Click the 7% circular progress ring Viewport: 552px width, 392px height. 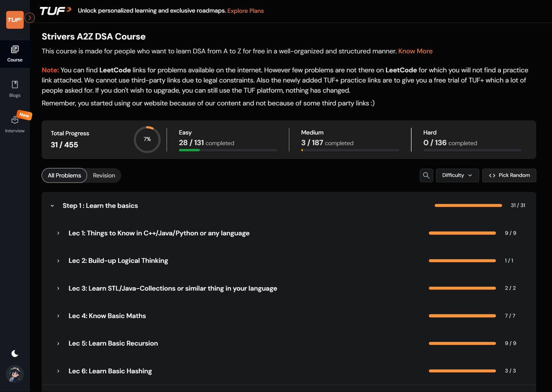[147, 139]
